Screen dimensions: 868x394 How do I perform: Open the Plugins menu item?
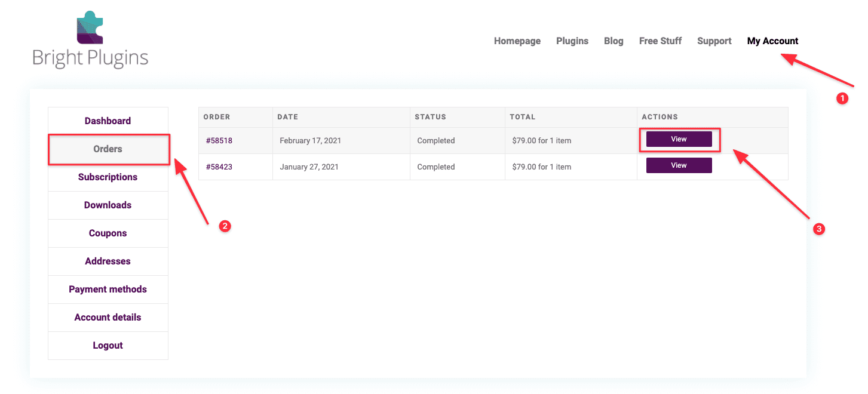coord(572,41)
